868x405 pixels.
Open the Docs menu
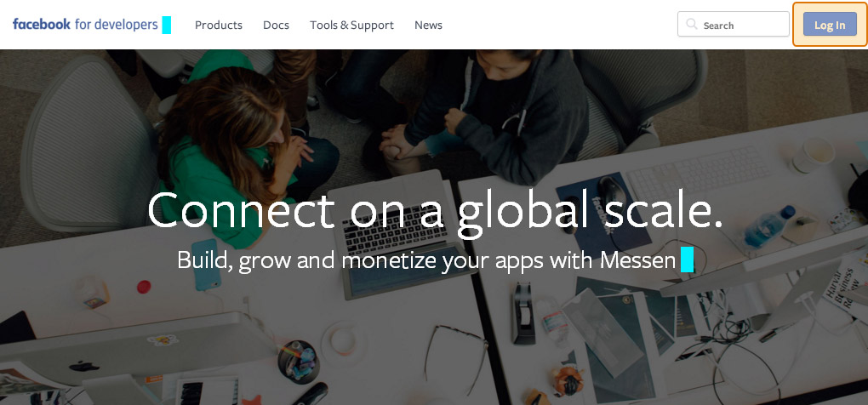pyautogui.click(x=276, y=25)
